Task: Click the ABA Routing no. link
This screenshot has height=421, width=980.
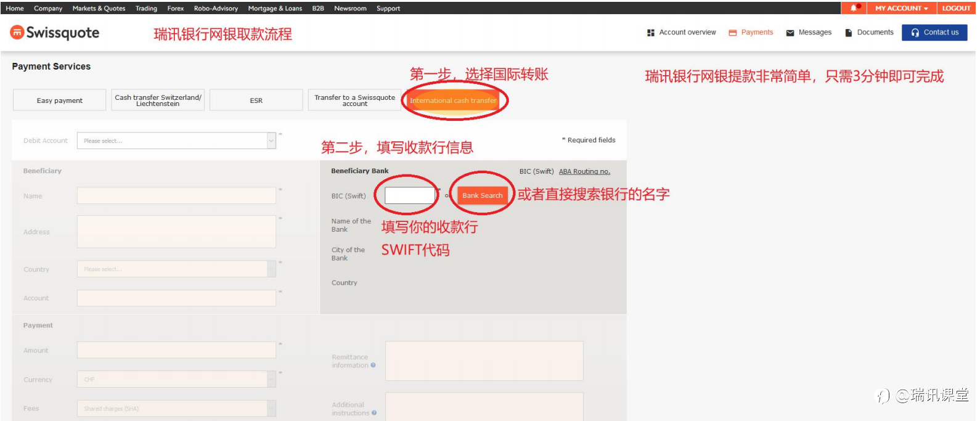Action: click(584, 171)
